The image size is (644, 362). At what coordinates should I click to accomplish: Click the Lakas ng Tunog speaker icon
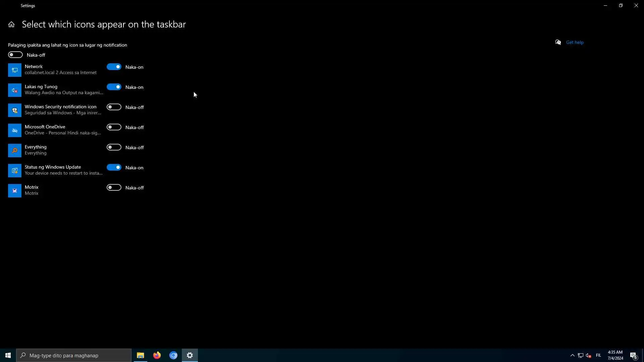pos(15,90)
